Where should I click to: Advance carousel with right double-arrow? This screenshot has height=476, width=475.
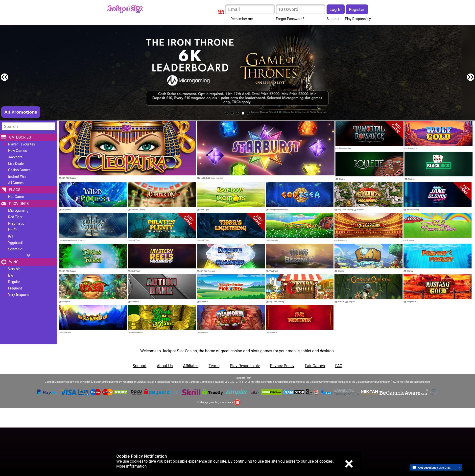click(x=471, y=77)
